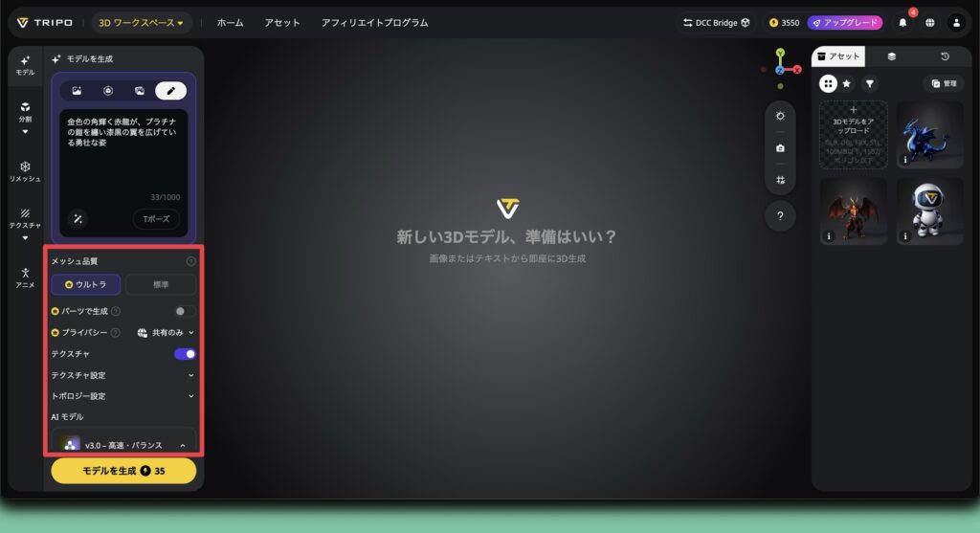This screenshot has width=980, height=533.
Task: Expand トポロジー設定 section
Action: 123,396
